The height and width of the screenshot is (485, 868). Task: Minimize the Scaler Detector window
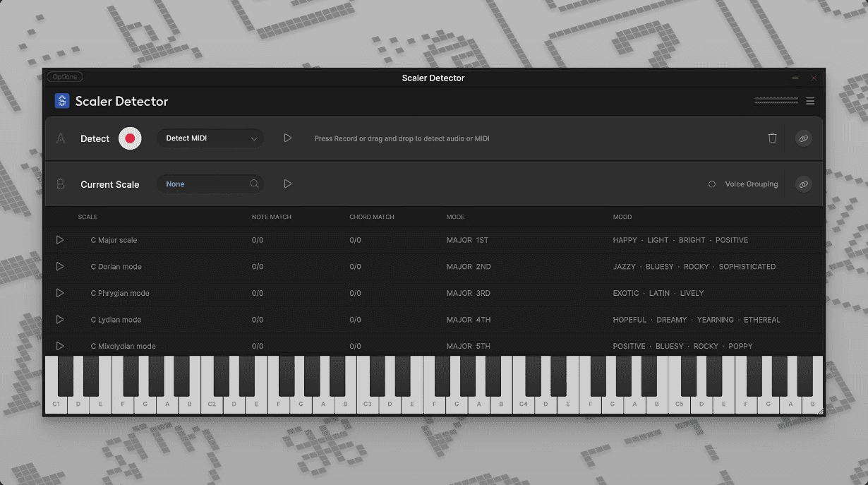pos(795,78)
